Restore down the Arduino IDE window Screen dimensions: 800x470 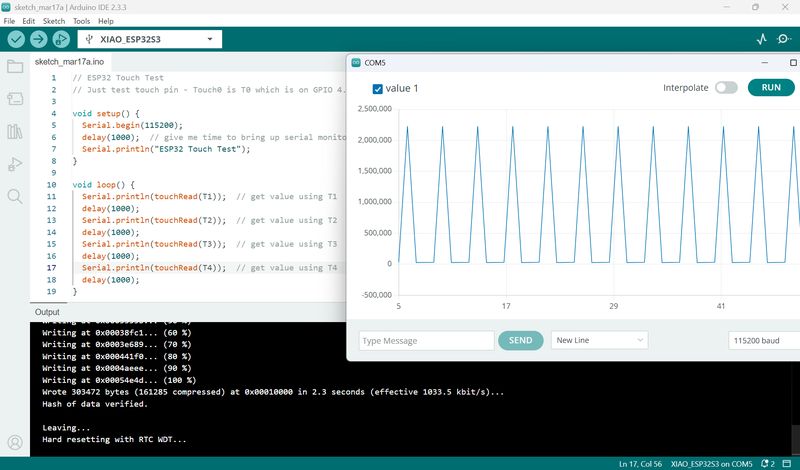755,7
